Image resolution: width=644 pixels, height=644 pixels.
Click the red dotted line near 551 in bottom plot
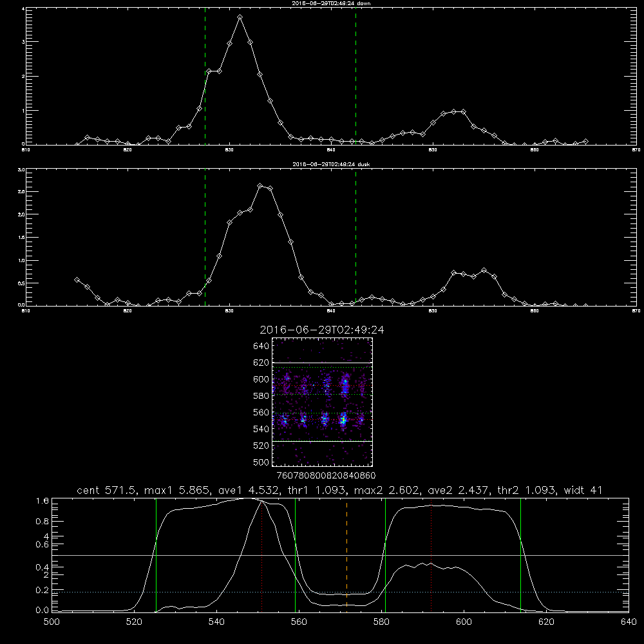click(261, 555)
